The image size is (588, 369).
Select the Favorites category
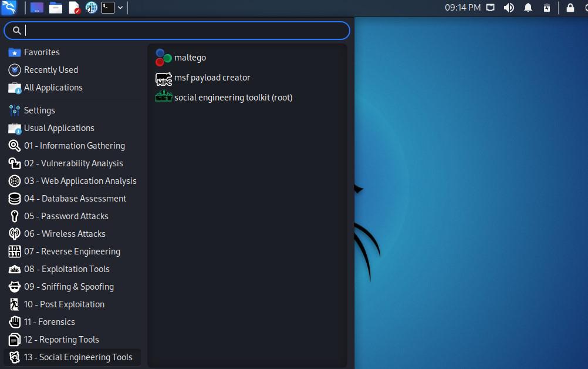click(72, 52)
